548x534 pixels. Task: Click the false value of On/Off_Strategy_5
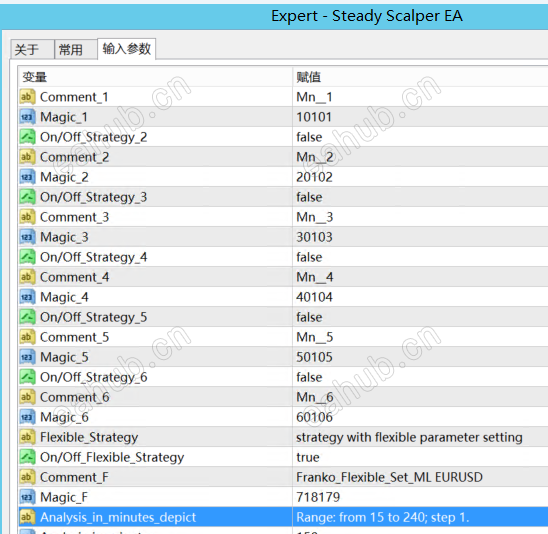click(x=420, y=317)
